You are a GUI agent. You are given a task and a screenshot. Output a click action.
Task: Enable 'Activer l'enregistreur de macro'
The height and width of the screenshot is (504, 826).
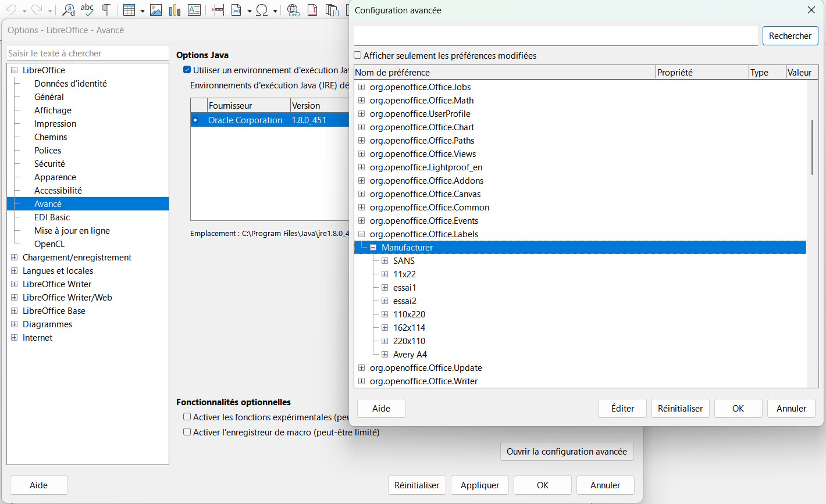(x=187, y=432)
